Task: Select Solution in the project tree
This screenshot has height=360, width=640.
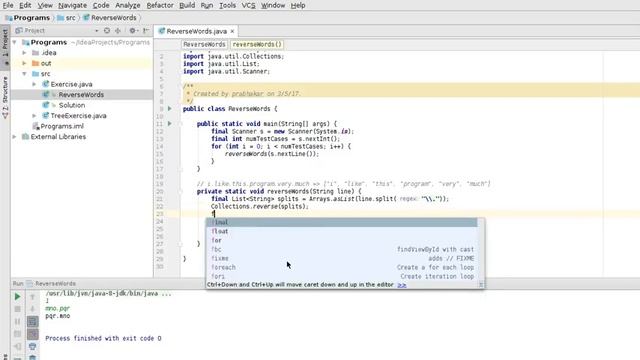Action: (71, 105)
